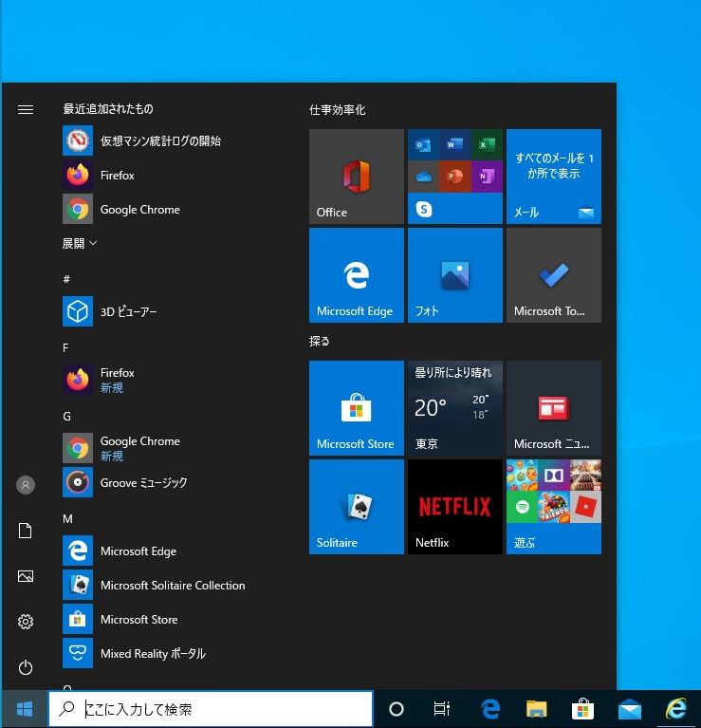701x728 pixels.
Task: Click the M letter header
Action: pos(67,518)
